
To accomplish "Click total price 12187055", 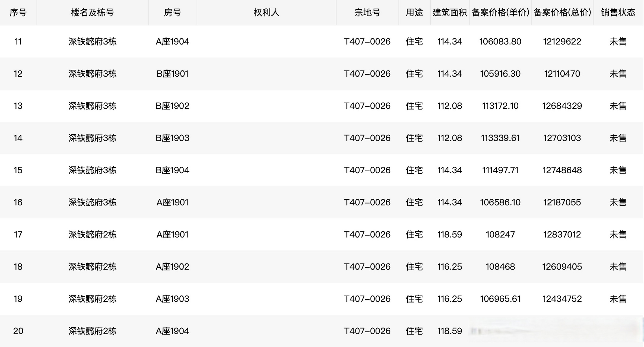I will tap(562, 202).
